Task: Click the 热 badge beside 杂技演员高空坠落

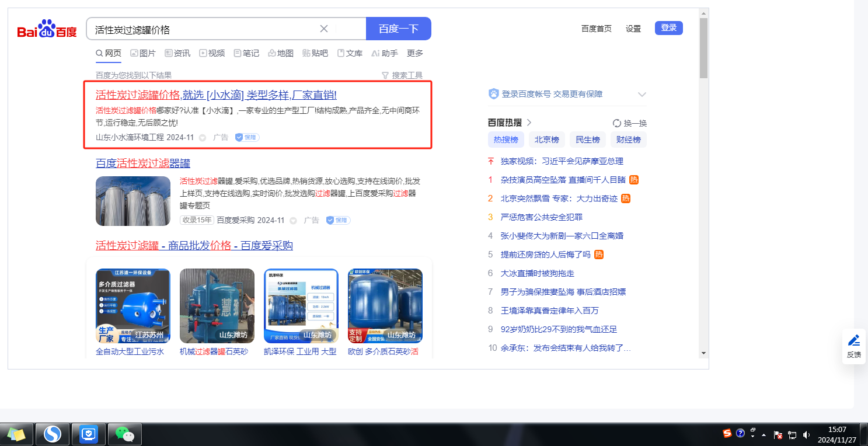Action: 634,180
